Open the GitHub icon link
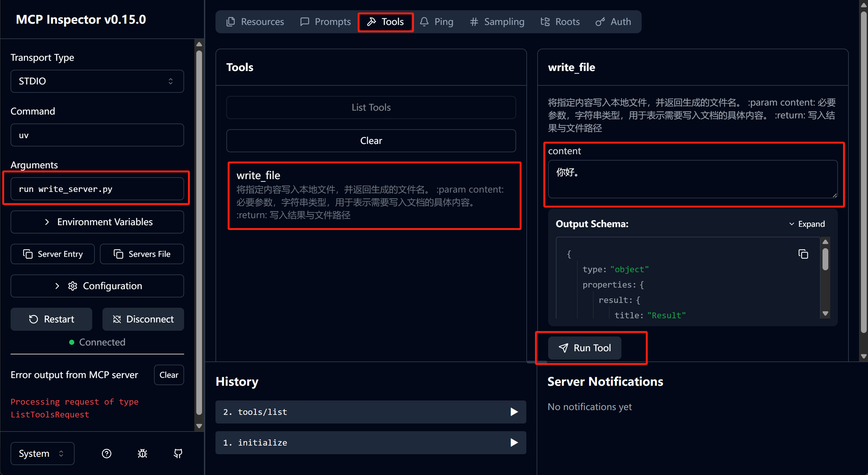Screen dimensions: 868x475 pos(178,454)
